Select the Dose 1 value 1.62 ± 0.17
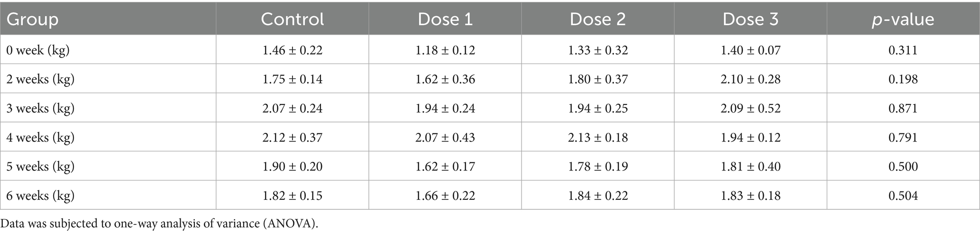980x234 pixels. point(445,167)
